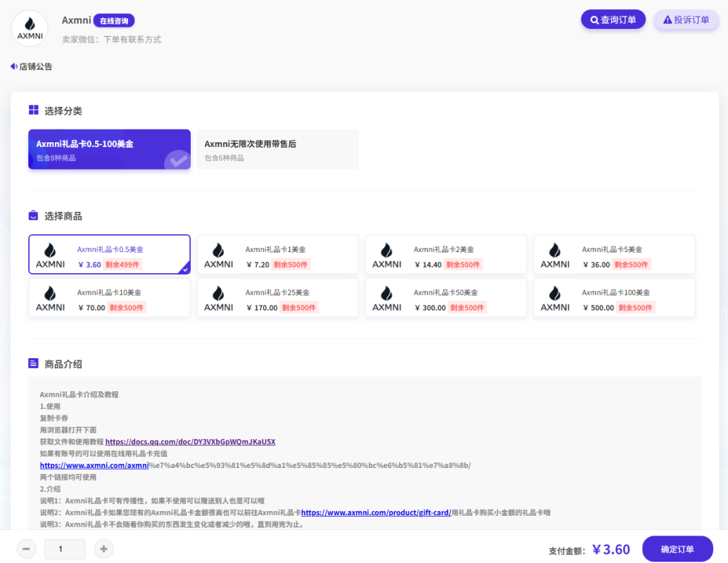Viewport: 728px width, 563px height.
Task: Click the ¥ 70.00 price text
Action: tap(92, 308)
